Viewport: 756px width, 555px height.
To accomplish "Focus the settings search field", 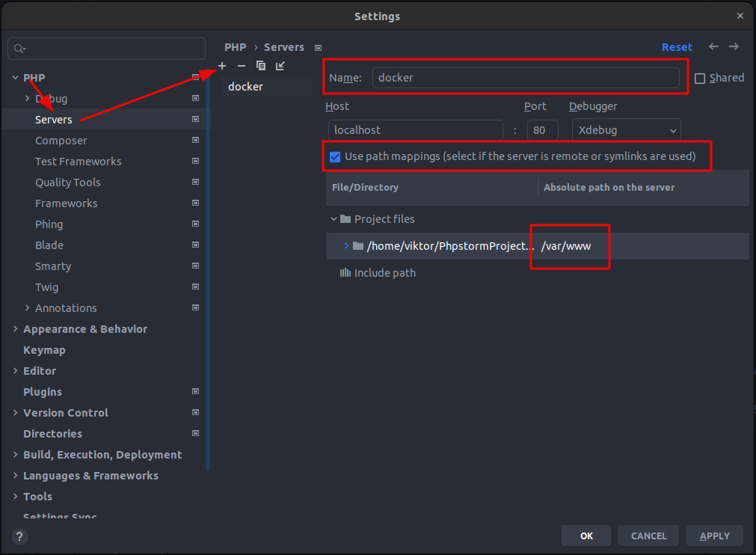I will [106, 48].
